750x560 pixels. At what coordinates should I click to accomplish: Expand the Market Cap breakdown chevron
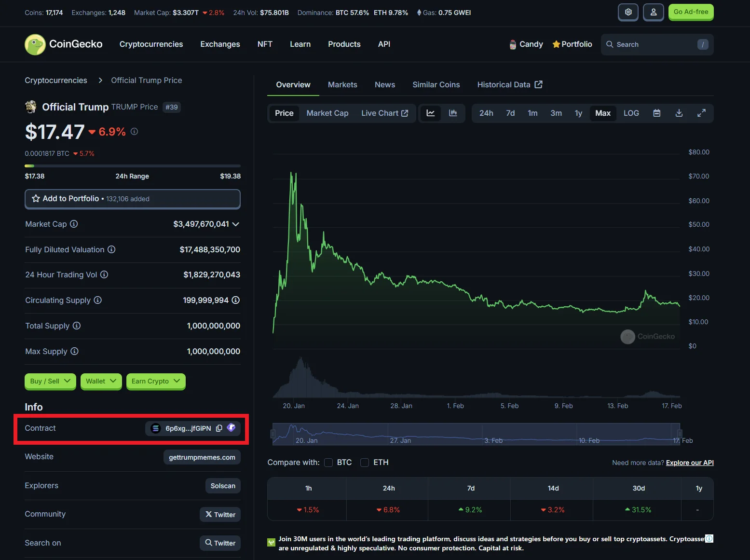point(236,224)
